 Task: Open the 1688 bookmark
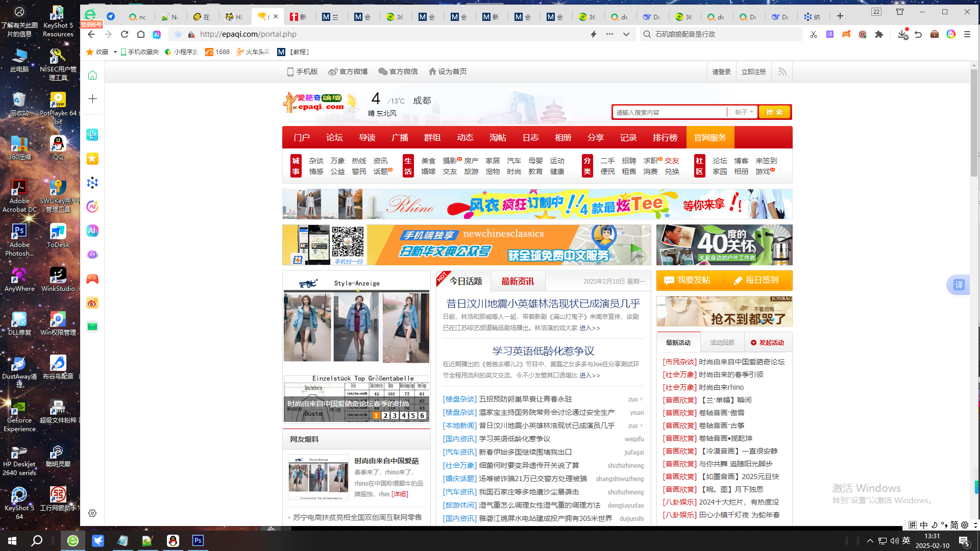click(x=217, y=52)
